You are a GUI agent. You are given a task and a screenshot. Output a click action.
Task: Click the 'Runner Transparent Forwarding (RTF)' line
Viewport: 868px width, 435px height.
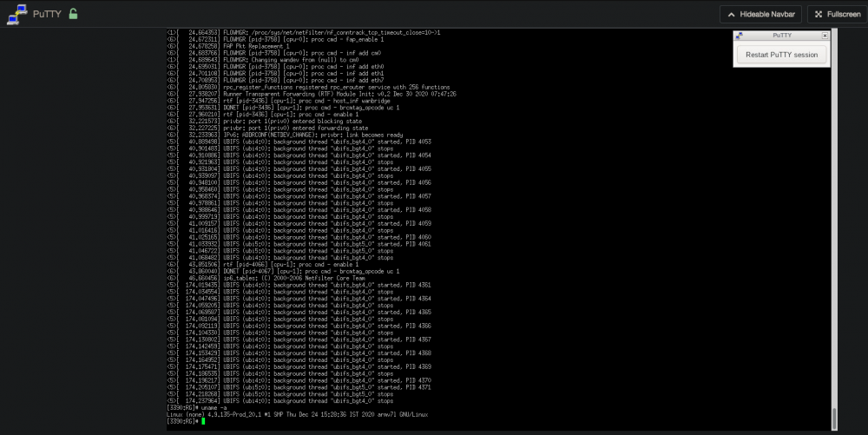pos(312,94)
